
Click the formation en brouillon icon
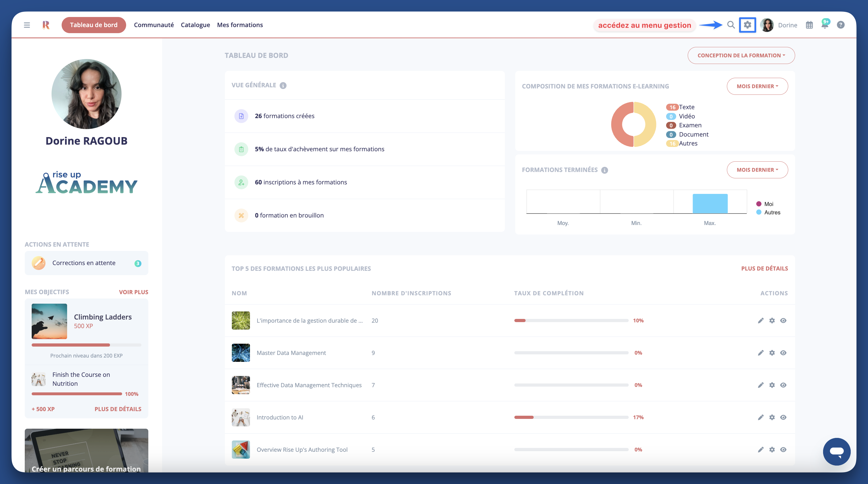pos(241,215)
